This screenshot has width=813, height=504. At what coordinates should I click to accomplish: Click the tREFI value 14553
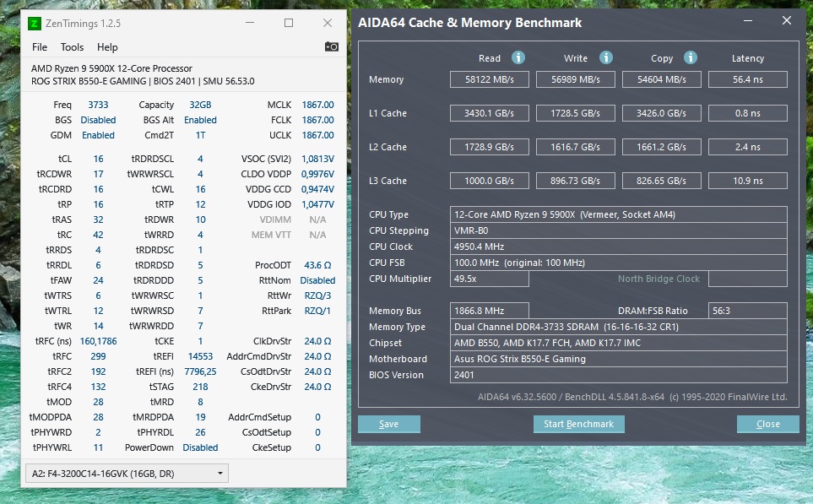(200, 356)
